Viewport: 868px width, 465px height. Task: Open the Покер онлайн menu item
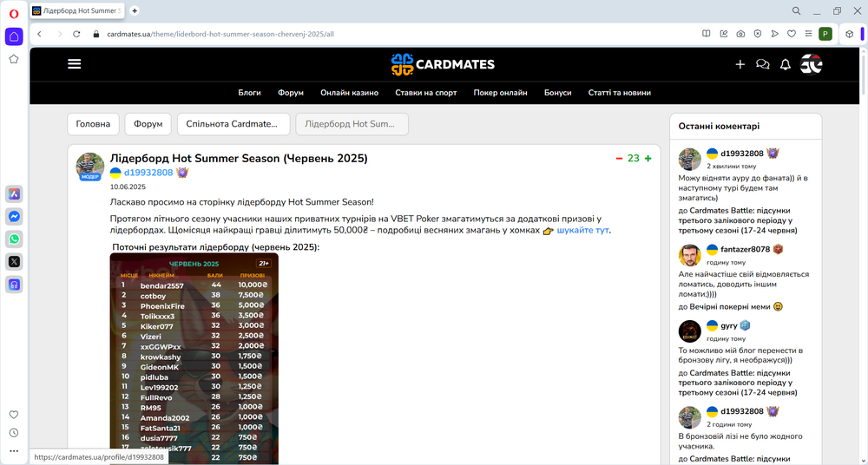pyautogui.click(x=501, y=93)
